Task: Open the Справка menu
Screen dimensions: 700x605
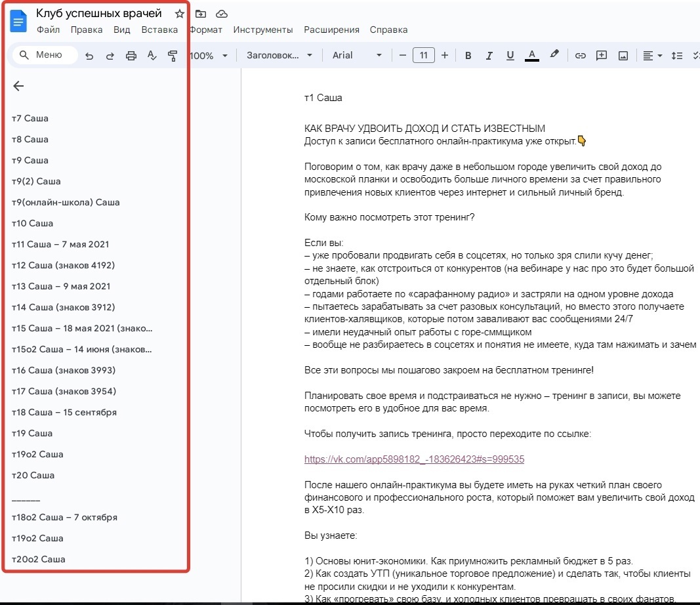Action: 388,30
